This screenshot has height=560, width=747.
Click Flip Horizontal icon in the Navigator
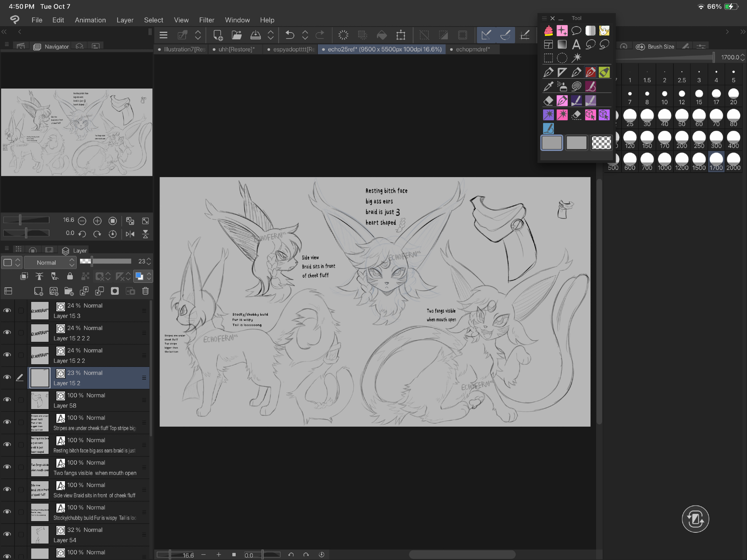130,234
